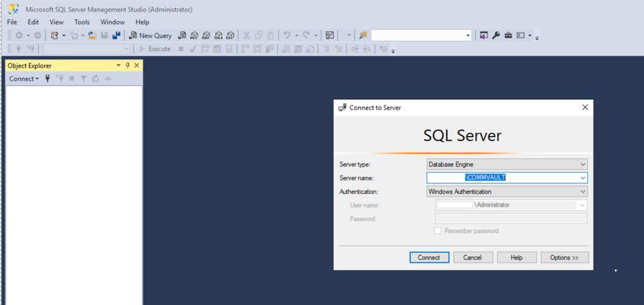Image resolution: width=644 pixels, height=305 pixels.
Task: Click the grayed Save icon in toolbar
Action: pos(104,35)
